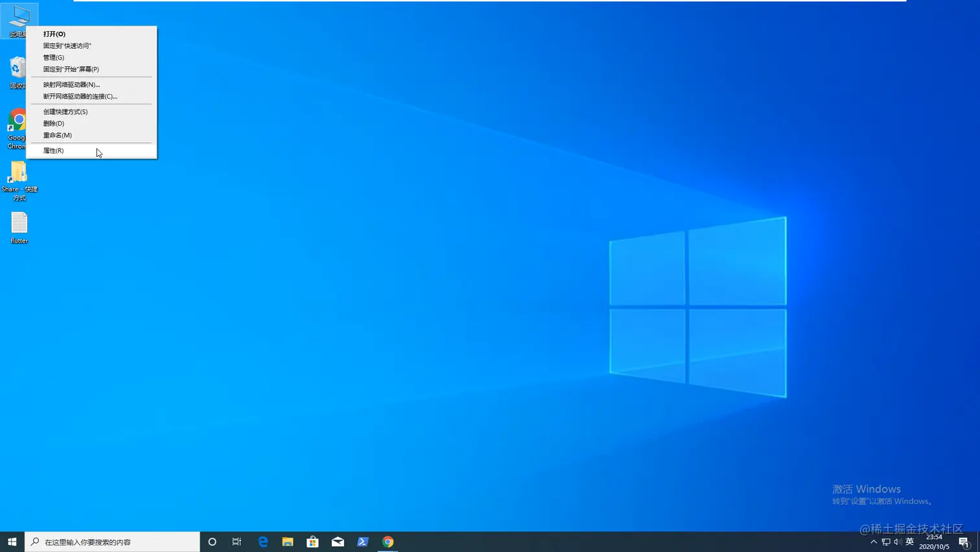Open Microsoft Store from the taskbar
The width and height of the screenshot is (980, 552).
[312, 542]
